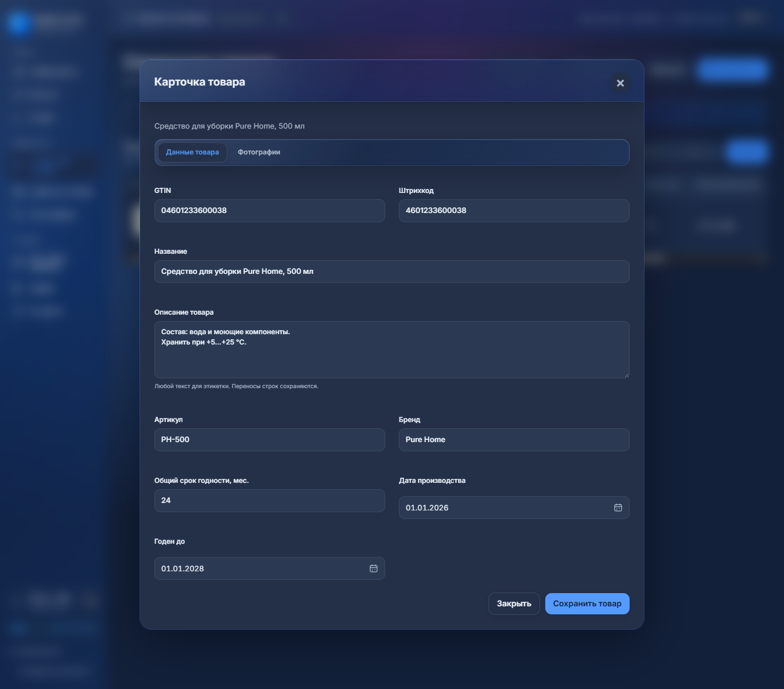Switch to the Фотографии tab

[x=259, y=152]
